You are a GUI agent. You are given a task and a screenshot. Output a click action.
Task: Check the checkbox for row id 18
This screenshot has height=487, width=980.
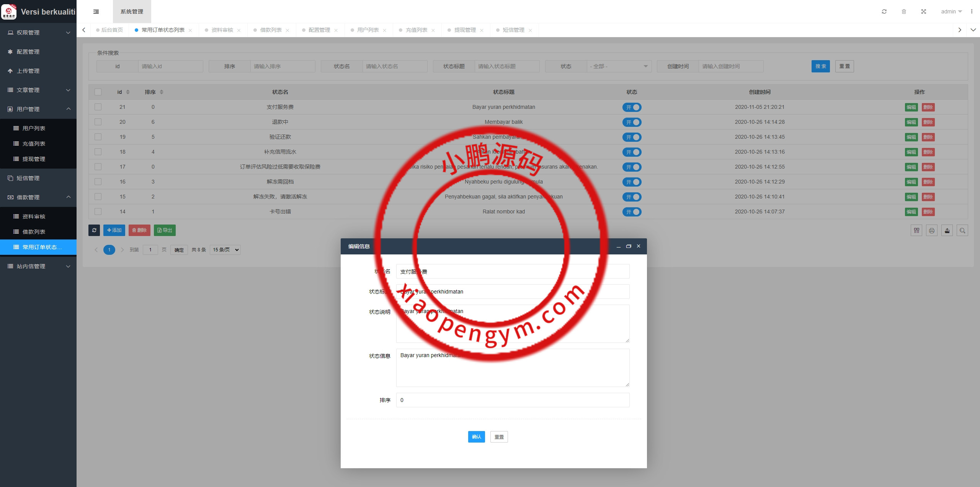(98, 152)
